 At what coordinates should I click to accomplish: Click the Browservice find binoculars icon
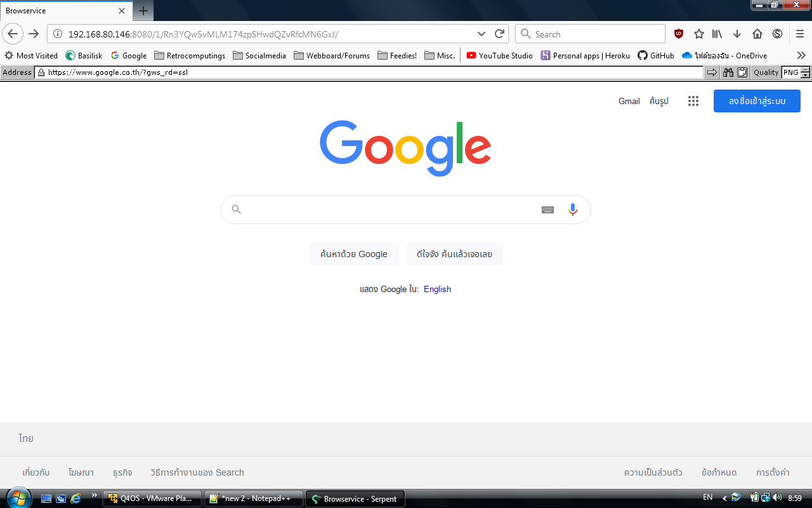click(728, 72)
